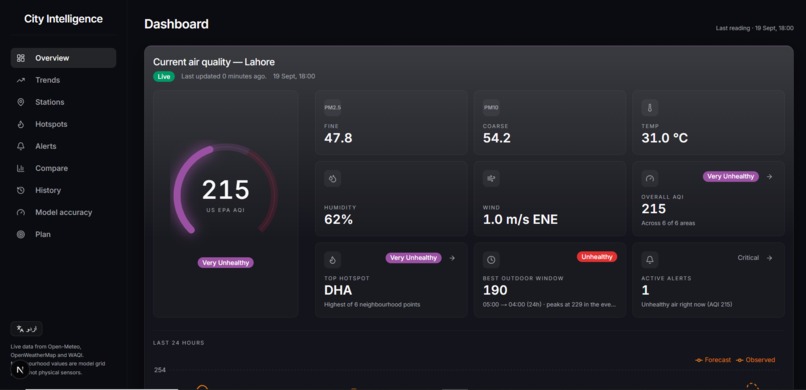Click the 'Last reading · 19 Sept, 18:00' text

(755, 28)
